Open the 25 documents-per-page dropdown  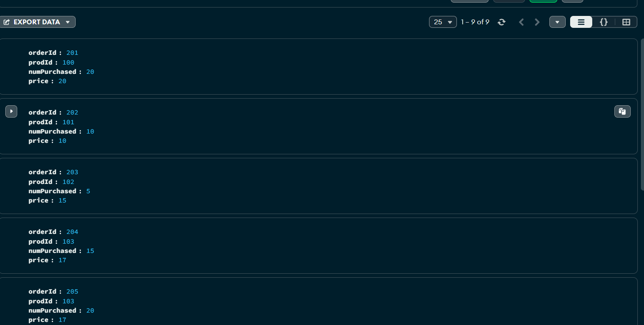[443, 22]
